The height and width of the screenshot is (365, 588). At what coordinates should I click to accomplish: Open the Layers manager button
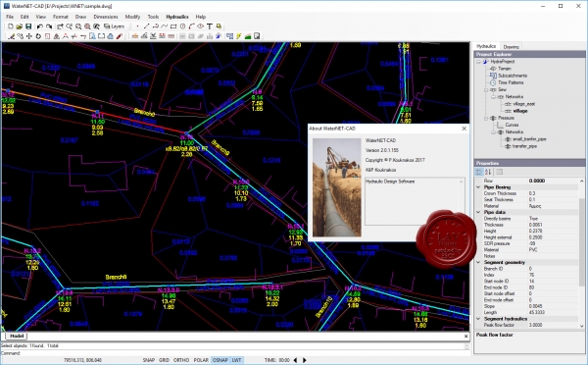[x=114, y=26]
